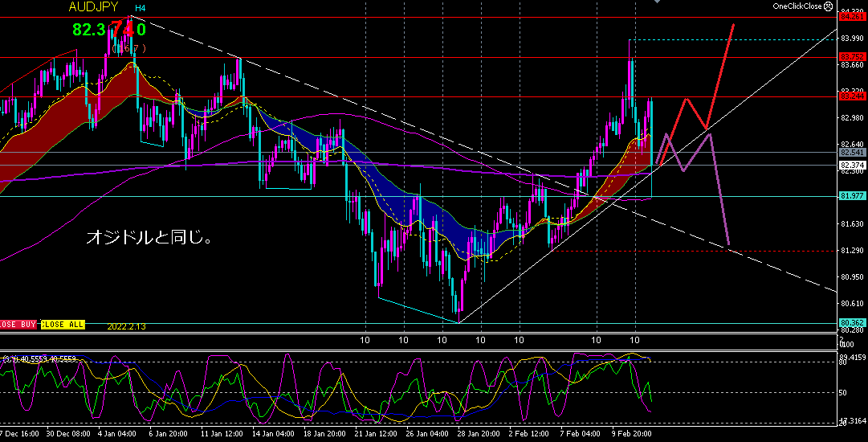
Task: Click the 4 Jan 04:00 time axis label
Action: (x=116, y=434)
